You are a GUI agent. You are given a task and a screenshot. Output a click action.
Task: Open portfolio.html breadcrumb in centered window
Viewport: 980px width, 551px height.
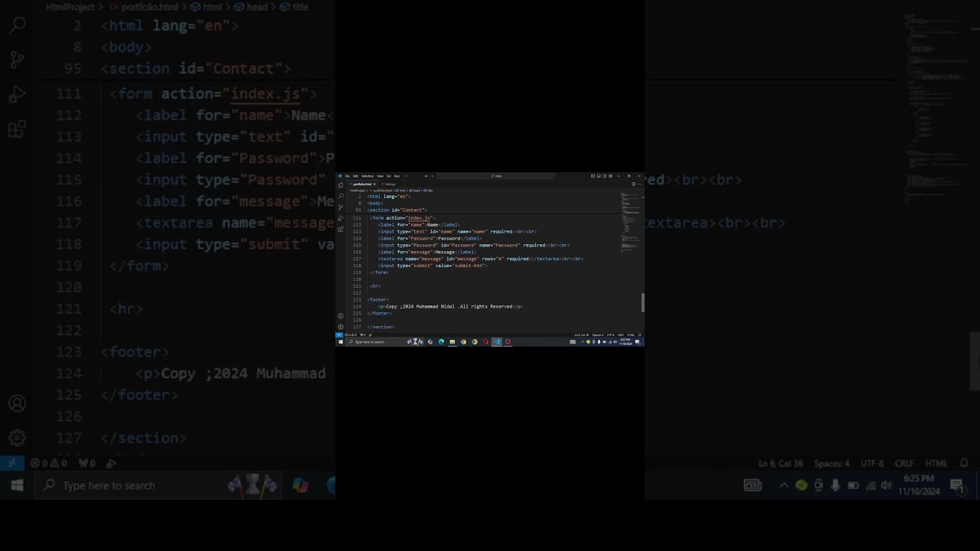coord(381,191)
